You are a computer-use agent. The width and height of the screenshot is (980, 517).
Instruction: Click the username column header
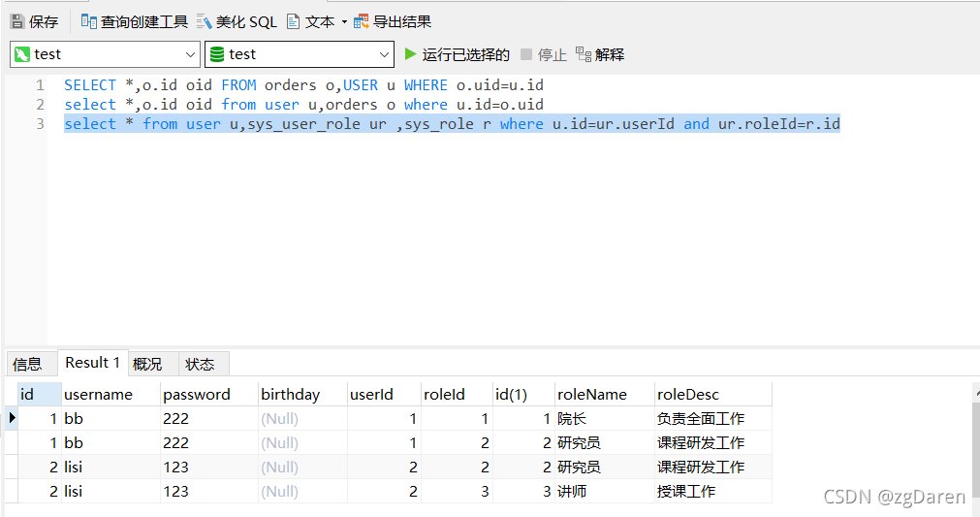(111, 395)
